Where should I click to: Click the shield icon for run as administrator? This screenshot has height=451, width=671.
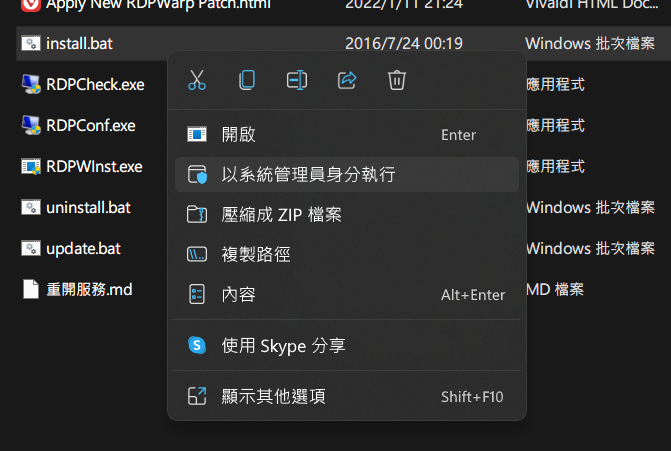pyautogui.click(x=197, y=175)
